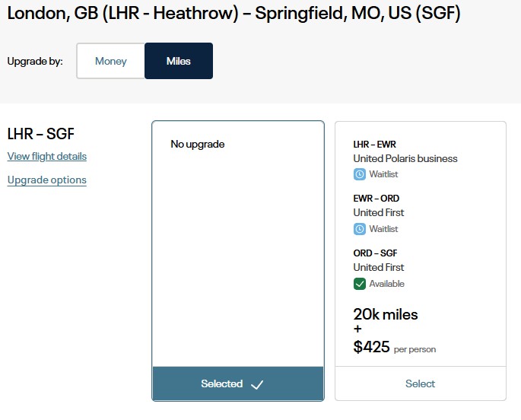Click the LHR – SGF route label

(40, 134)
